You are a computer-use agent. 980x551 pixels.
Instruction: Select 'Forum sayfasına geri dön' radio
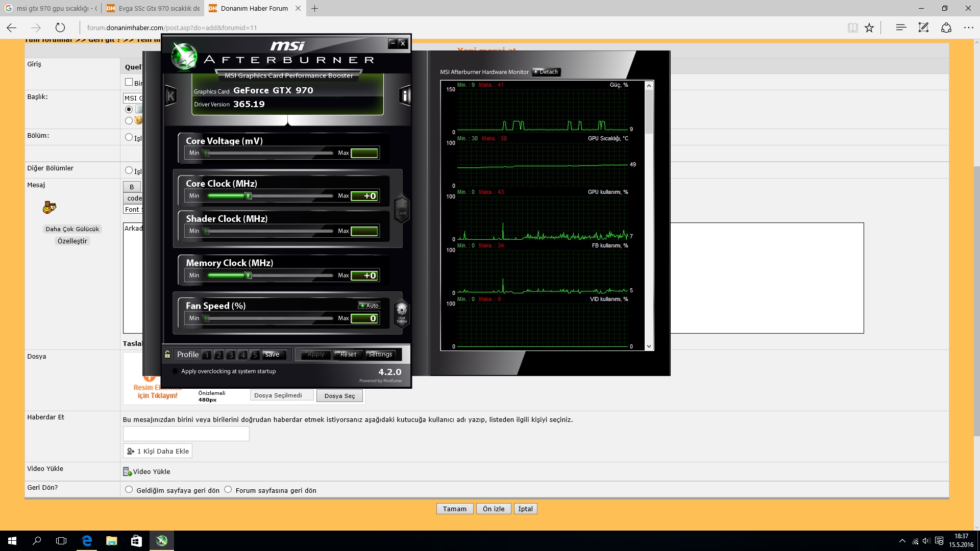coord(228,489)
